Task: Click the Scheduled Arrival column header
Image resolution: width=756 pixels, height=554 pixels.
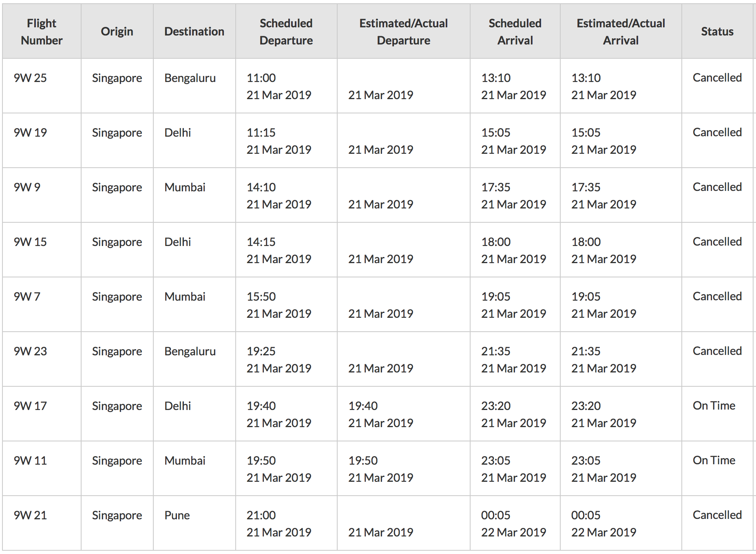Action: pyautogui.click(x=515, y=32)
